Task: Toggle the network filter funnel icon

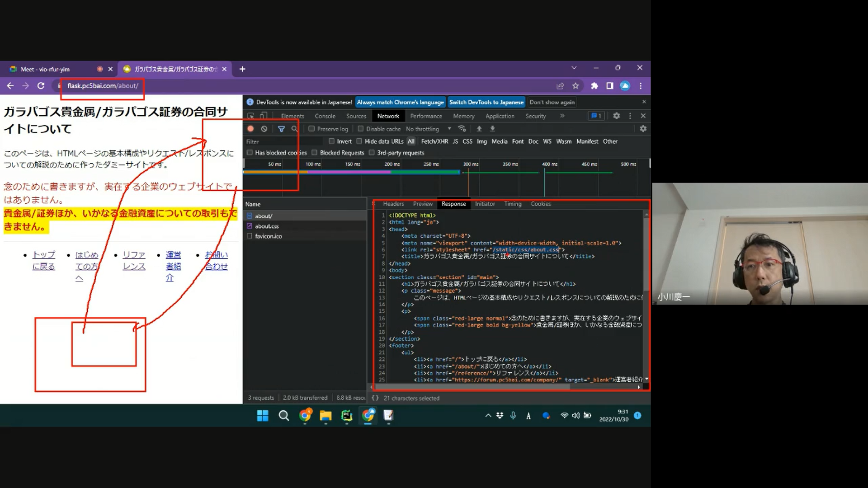Action: [x=281, y=129]
